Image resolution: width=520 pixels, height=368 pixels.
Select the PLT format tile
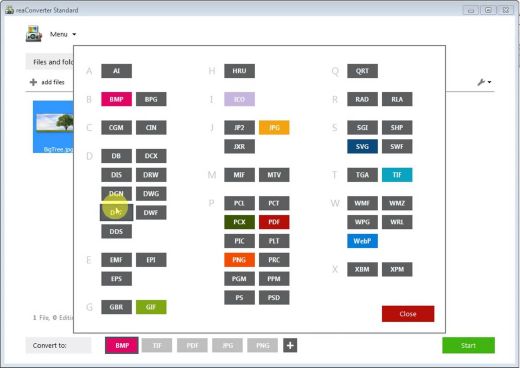tap(274, 241)
